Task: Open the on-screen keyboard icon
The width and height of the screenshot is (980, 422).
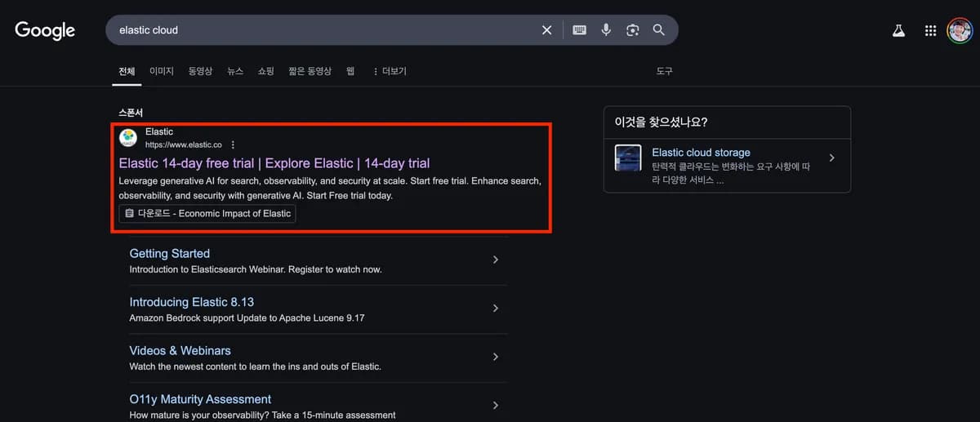Action: [x=579, y=30]
